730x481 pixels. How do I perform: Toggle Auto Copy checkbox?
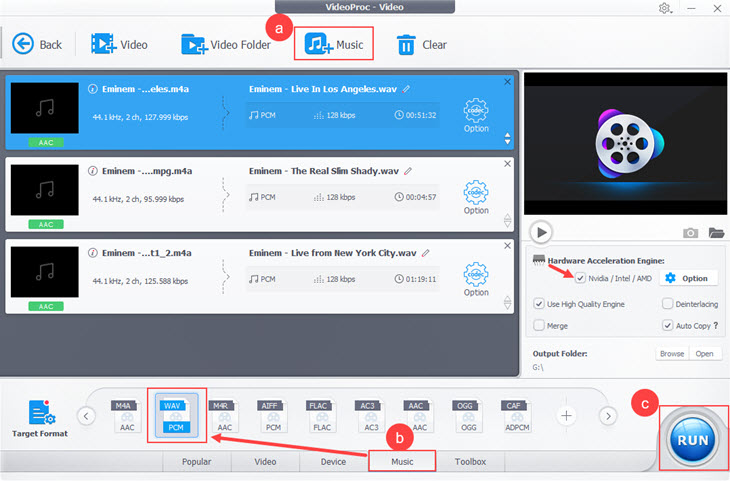[667, 325]
